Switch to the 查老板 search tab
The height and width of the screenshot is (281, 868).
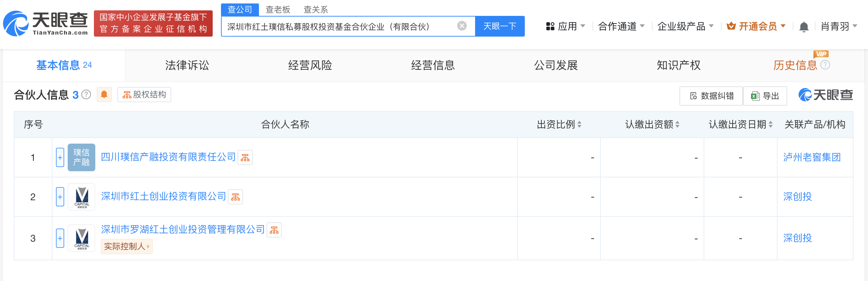pos(278,9)
